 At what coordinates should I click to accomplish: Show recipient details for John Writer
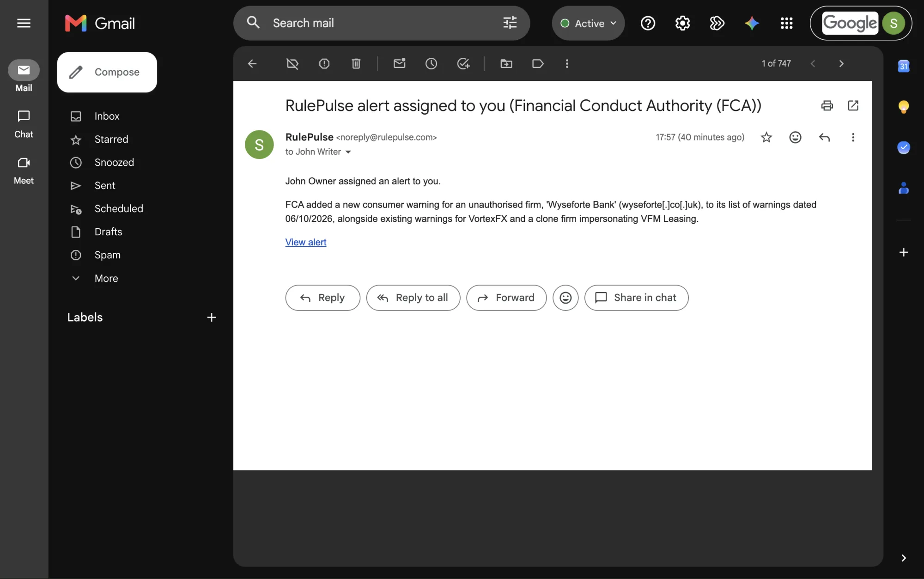348,152
